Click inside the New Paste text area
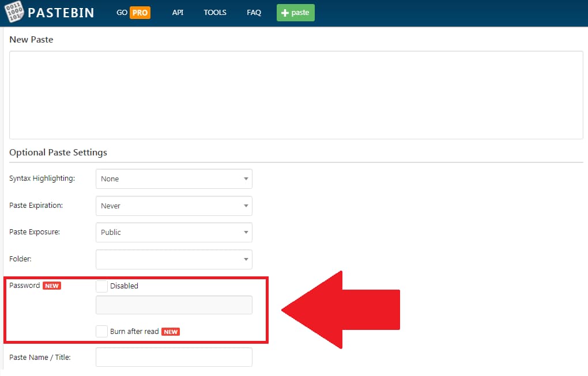The image size is (588, 376). pos(295,94)
